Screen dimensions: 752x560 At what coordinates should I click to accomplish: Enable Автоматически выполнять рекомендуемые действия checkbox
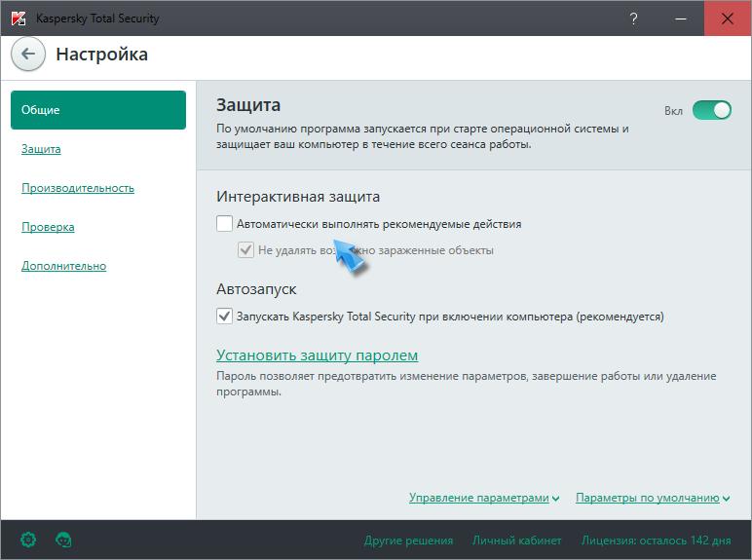point(224,223)
